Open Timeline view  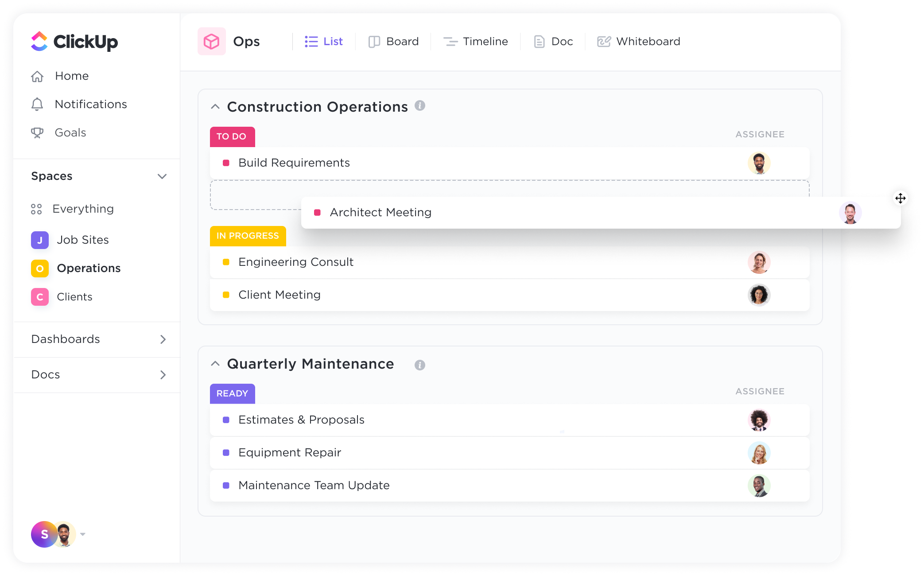[476, 41]
